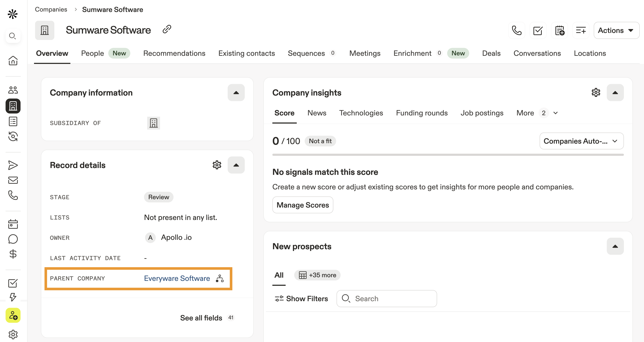Open Meetings from the sidebar calendar icon
Image resolution: width=644 pixels, height=342 pixels.
coord(13,224)
